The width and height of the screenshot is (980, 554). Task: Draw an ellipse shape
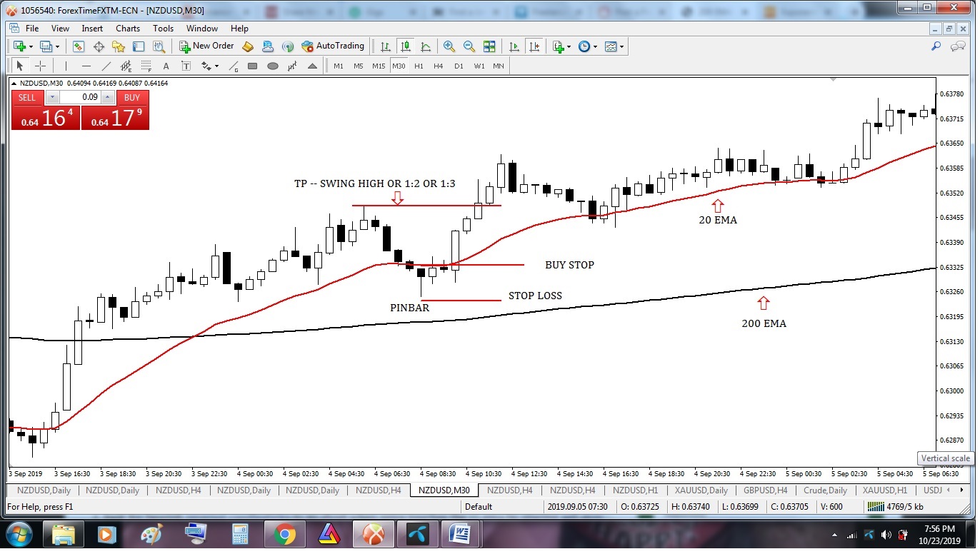272,66
